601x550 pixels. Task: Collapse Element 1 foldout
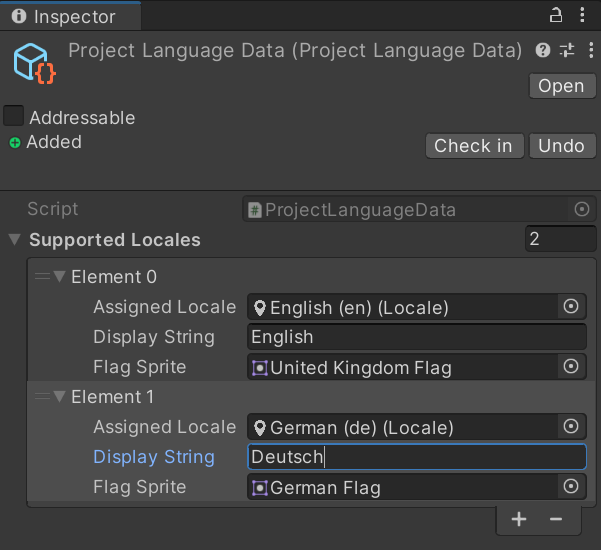click(x=60, y=397)
